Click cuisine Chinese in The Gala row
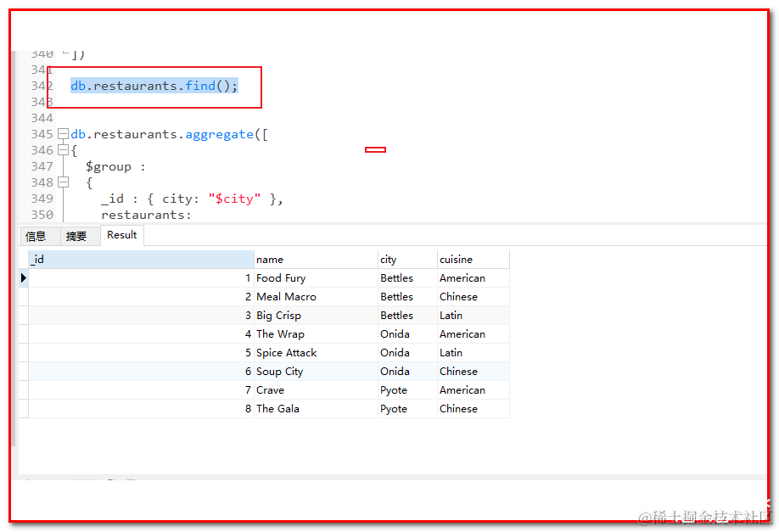The height and width of the screenshot is (532, 779). (x=474, y=409)
